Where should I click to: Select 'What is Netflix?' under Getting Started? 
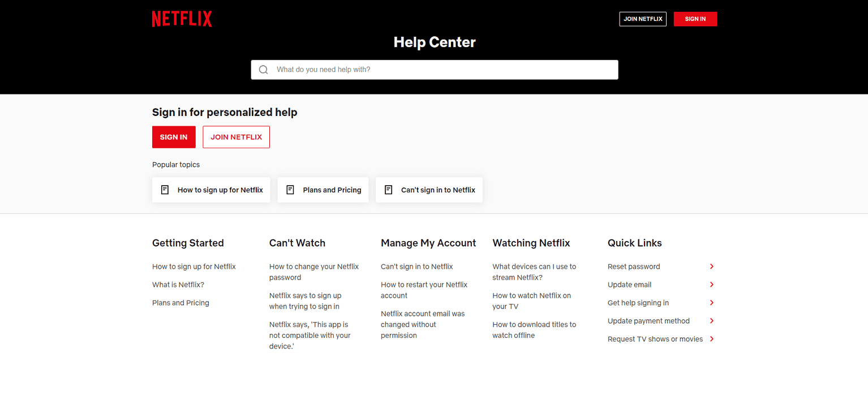178,285
